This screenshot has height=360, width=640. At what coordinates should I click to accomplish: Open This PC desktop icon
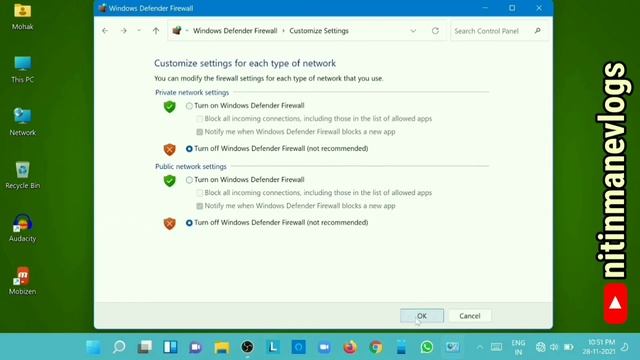[22, 70]
